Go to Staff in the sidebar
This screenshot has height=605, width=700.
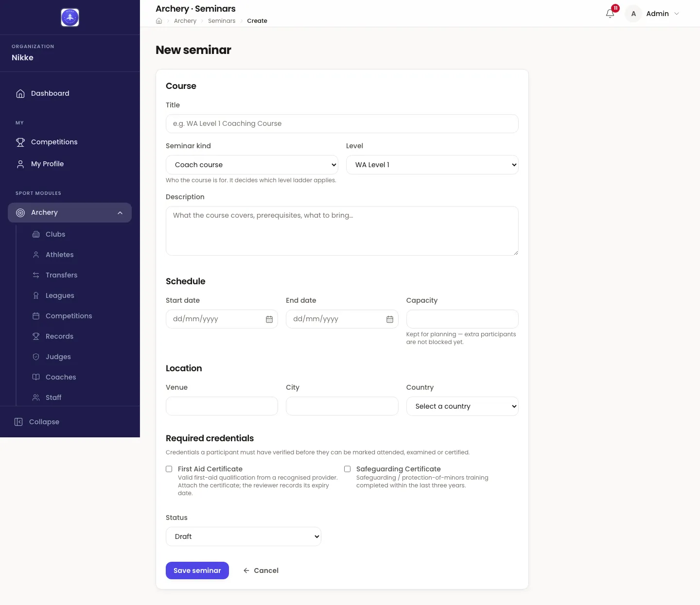pos(53,398)
